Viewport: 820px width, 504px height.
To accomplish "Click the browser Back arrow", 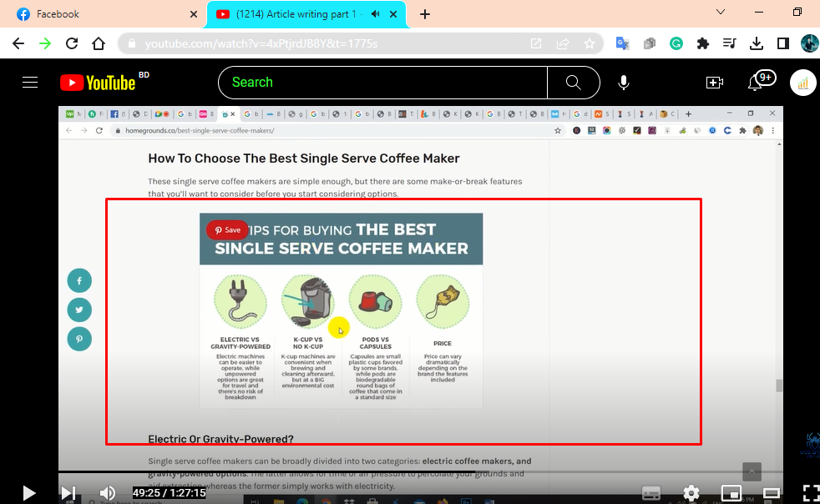I will [18, 43].
